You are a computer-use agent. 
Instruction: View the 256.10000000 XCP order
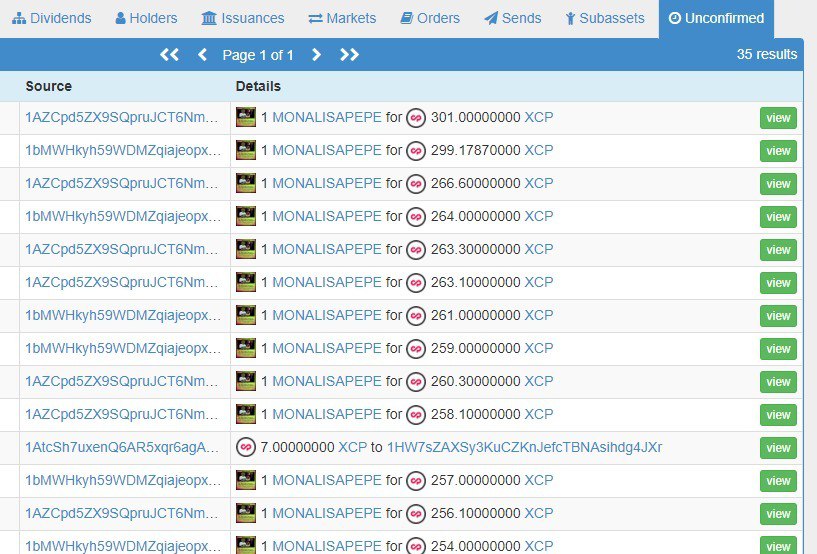[x=778, y=514]
